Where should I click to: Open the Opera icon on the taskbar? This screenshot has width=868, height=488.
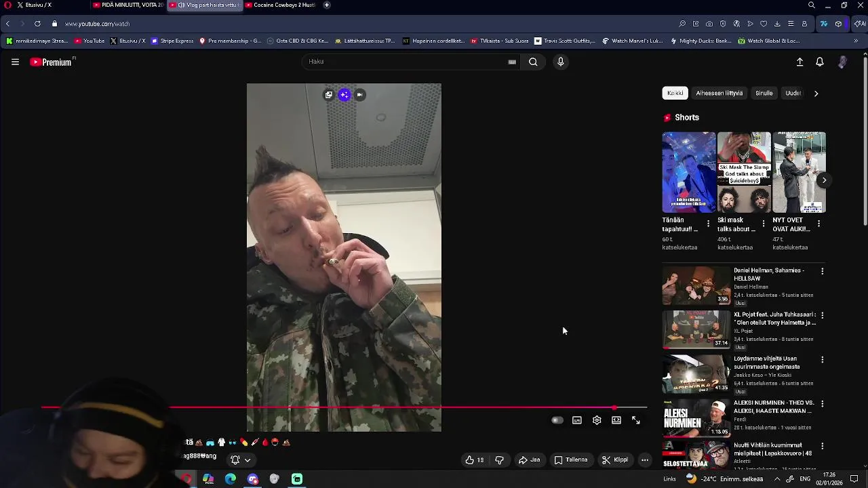(x=186, y=479)
